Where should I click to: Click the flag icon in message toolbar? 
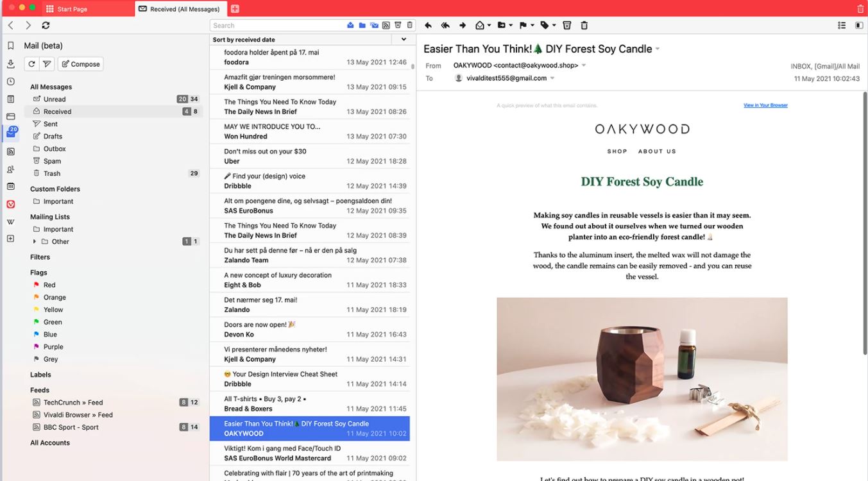click(523, 26)
